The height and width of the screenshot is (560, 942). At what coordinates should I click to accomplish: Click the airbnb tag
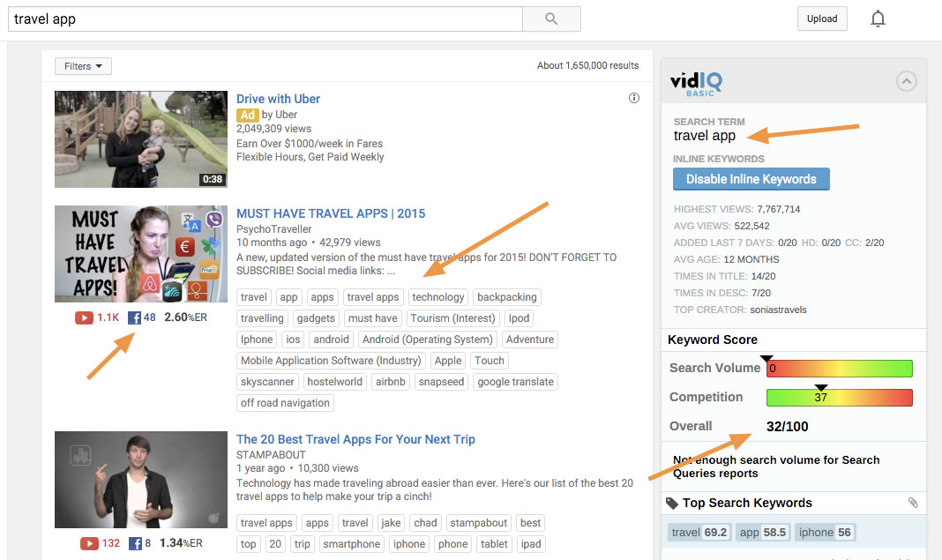(x=391, y=382)
